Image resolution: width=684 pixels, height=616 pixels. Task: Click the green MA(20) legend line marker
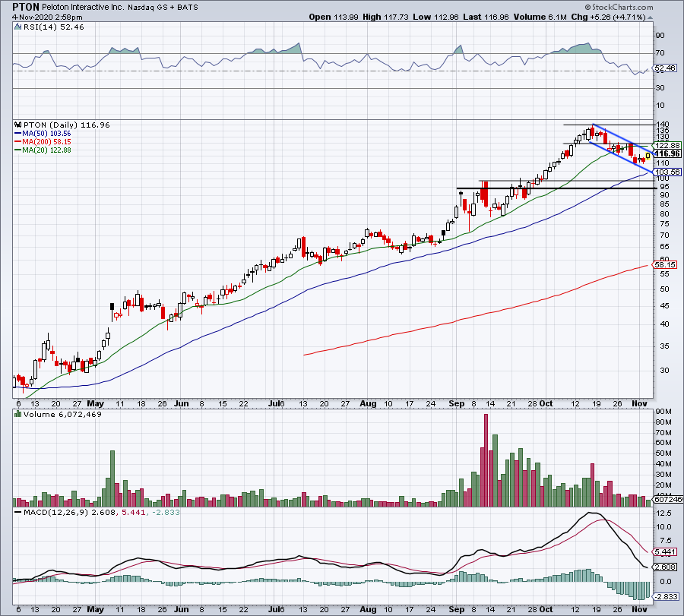coord(18,150)
